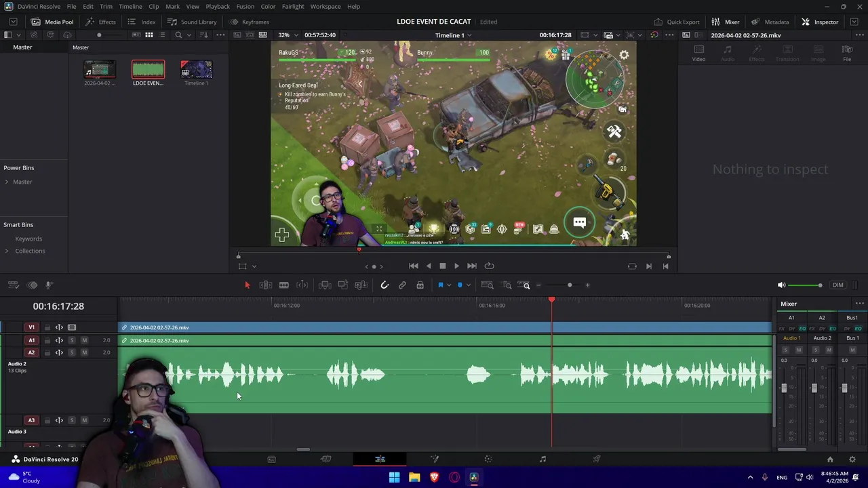This screenshot has height=488, width=868.
Task: Click the Full Extent Zoom icon
Action: point(487,285)
